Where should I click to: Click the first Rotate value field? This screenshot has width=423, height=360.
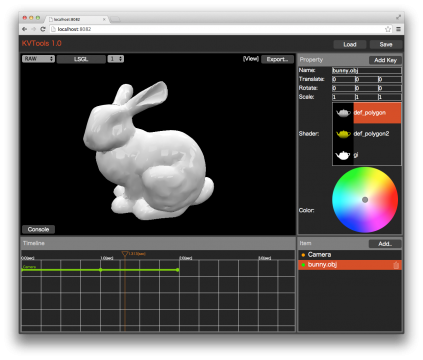point(343,88)
